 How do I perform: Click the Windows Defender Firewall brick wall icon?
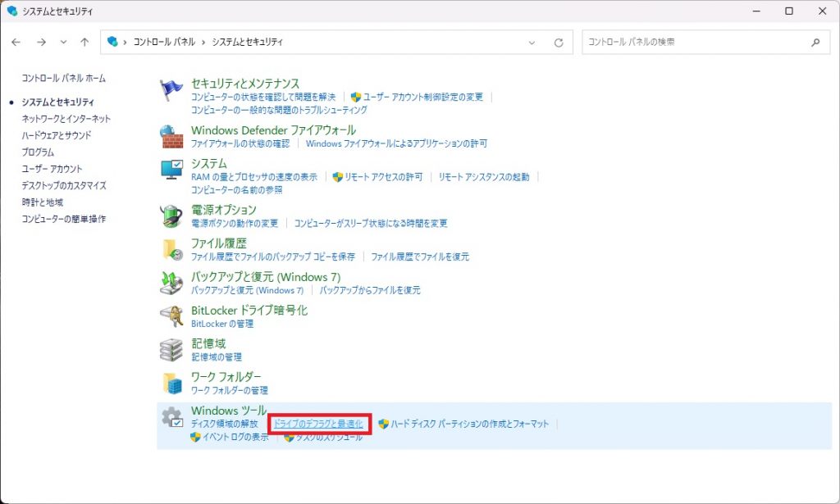171,136
